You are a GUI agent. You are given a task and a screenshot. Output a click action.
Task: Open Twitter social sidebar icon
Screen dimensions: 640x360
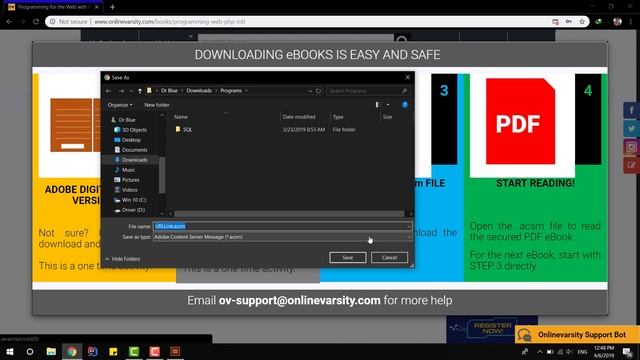pyautogui.click(x=631, y=129)
